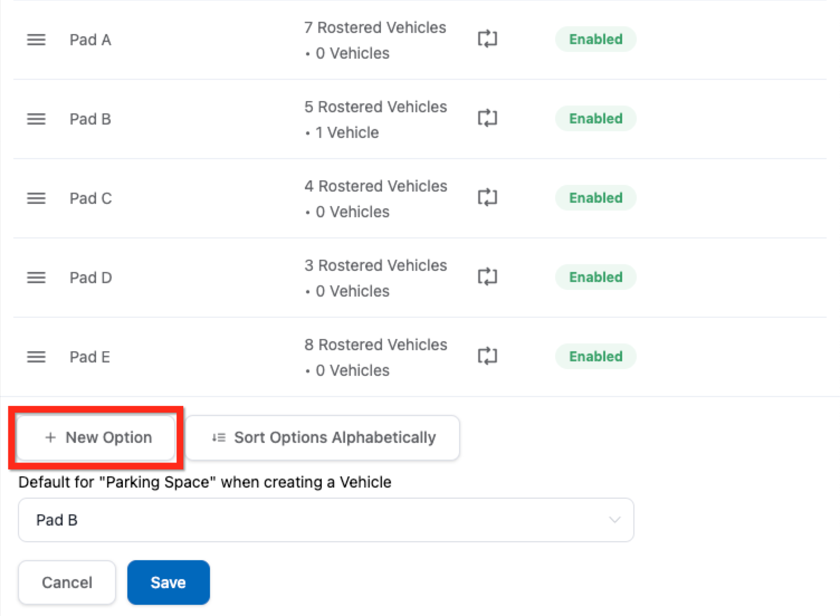840x616 pixels.
Task: Click the chevron in the Pad B dropdown
Action: click(x=614, y=520)
